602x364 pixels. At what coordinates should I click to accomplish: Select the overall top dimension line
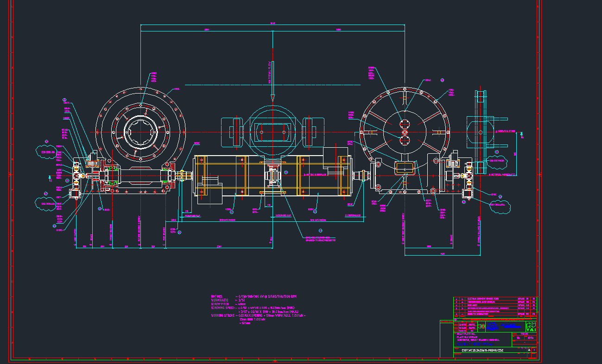[272, 24]
